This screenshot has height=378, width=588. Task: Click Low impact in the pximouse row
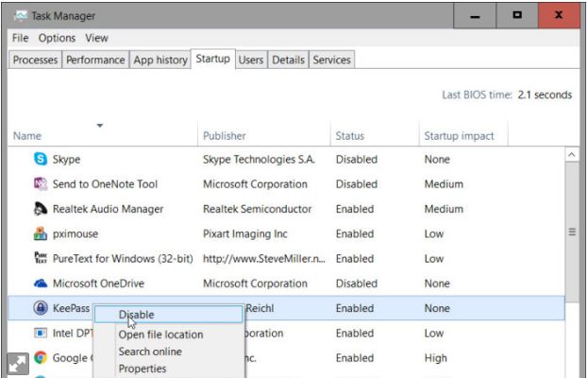[434, 233]
